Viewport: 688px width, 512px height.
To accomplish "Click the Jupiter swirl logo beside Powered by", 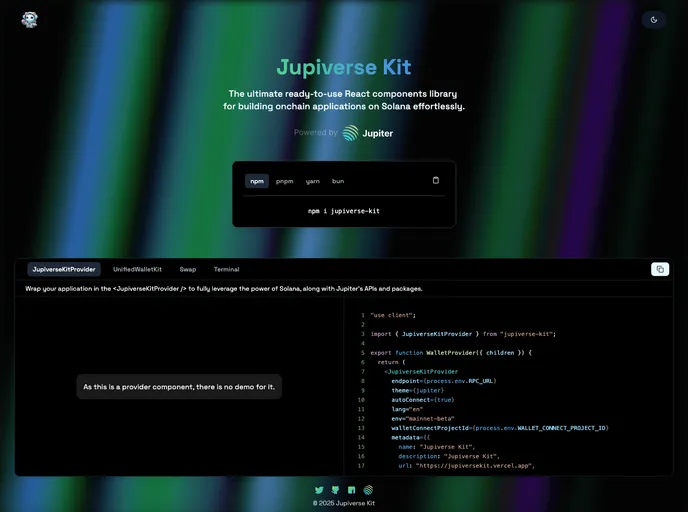I will (x=350, y=133).
